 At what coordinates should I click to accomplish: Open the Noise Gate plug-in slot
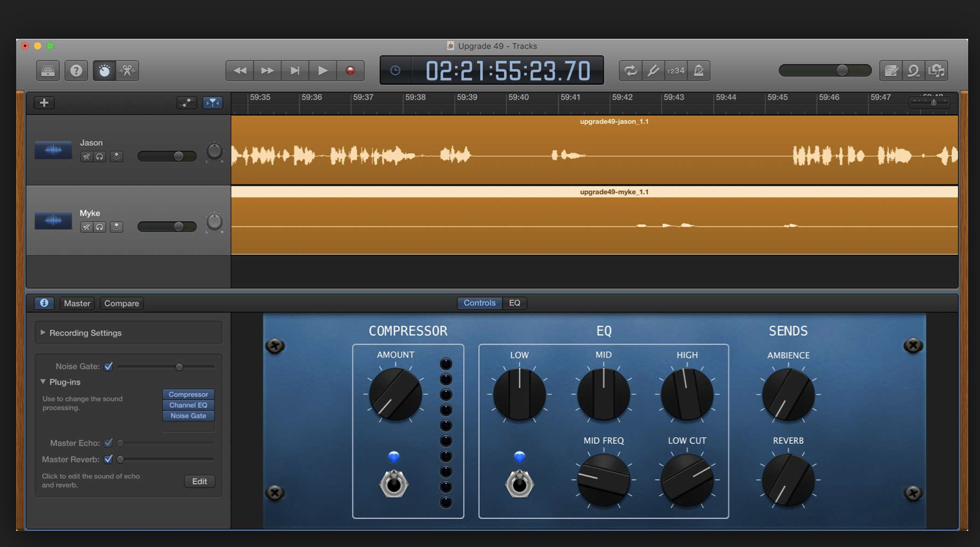[x=188, y=416]
